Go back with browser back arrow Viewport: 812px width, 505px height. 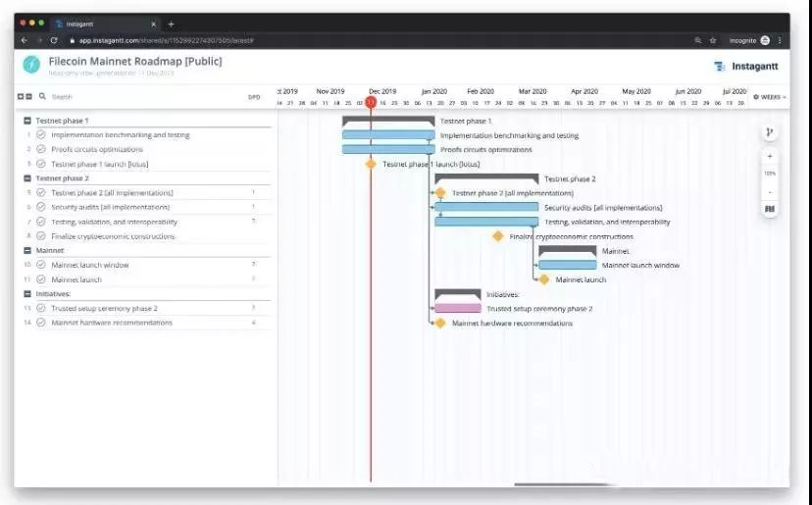click(24, 40)
